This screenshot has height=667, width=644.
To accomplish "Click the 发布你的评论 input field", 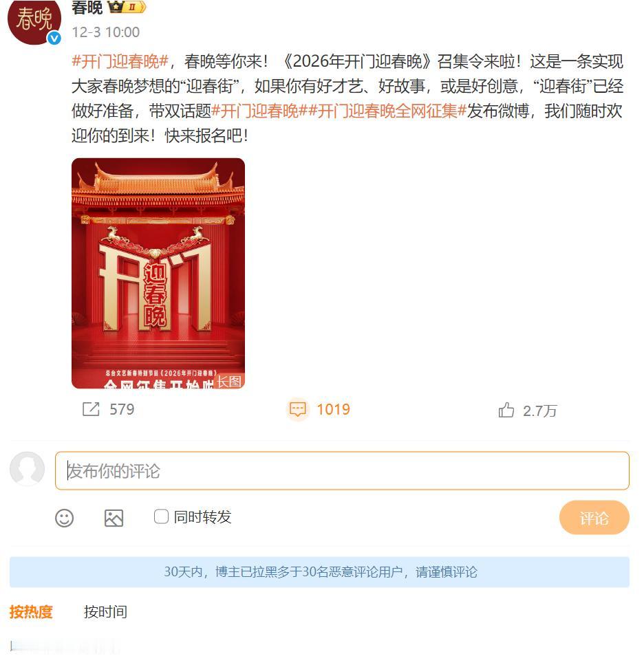I will click(342, 471).
